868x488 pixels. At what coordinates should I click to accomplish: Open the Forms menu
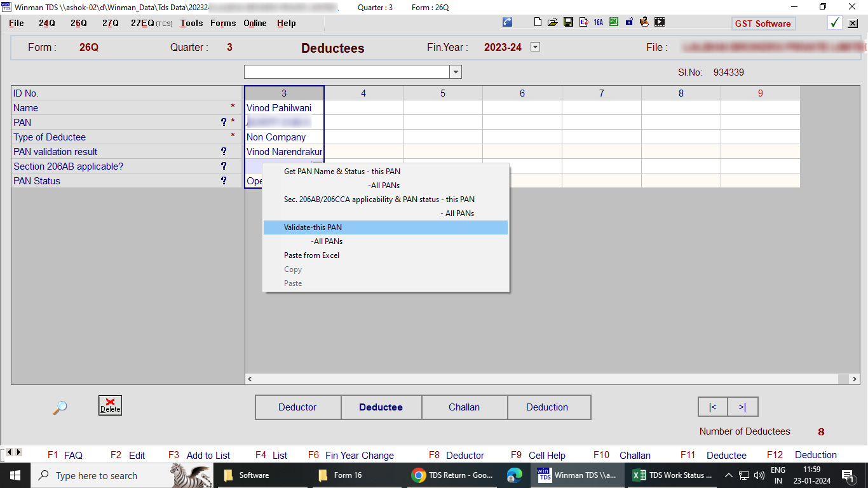222,23
